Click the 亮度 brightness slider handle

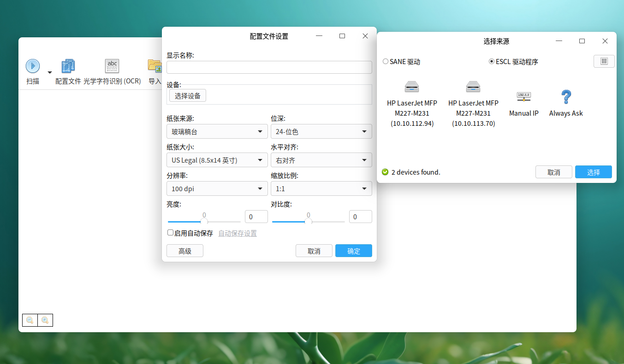pos(204,222)
